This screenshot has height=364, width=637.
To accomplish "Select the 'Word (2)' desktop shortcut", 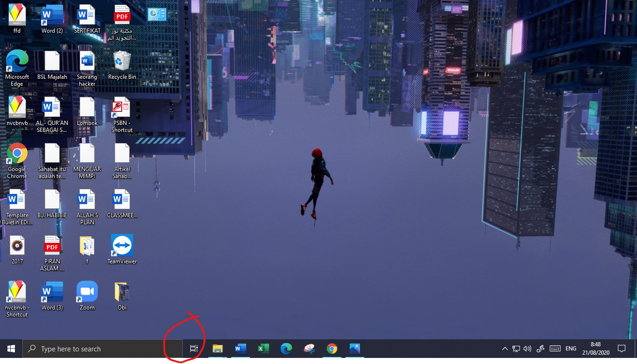I will click(x=52, y=20).
